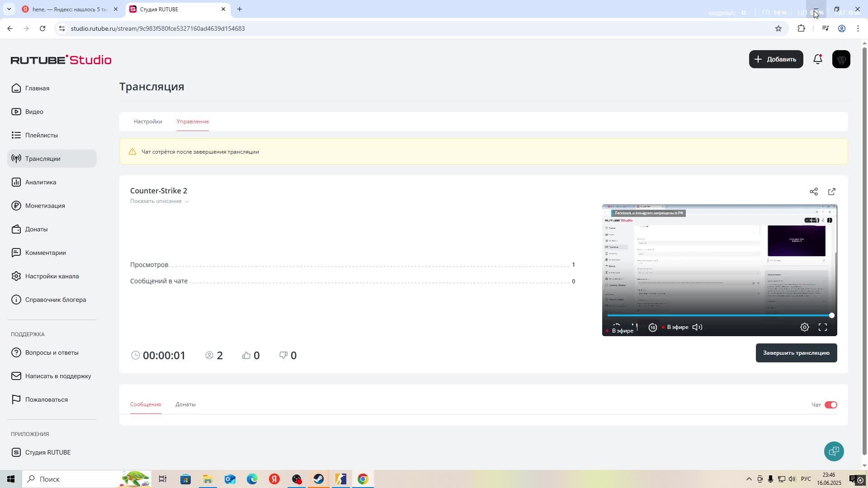Open the Пожаловаться link
Image resolution: width=868 pixels, height=488 pixels.
coord(40,399)
